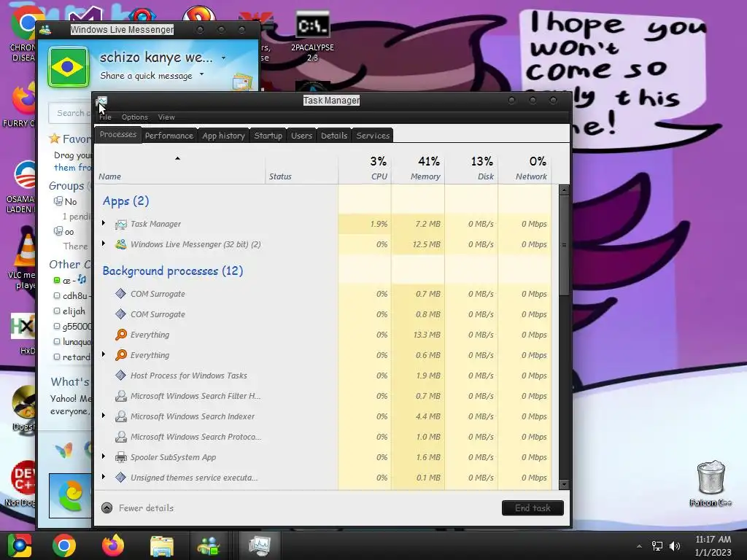Select the Task Manager process icon
747x560 pixels.
[x=121, y=224]
